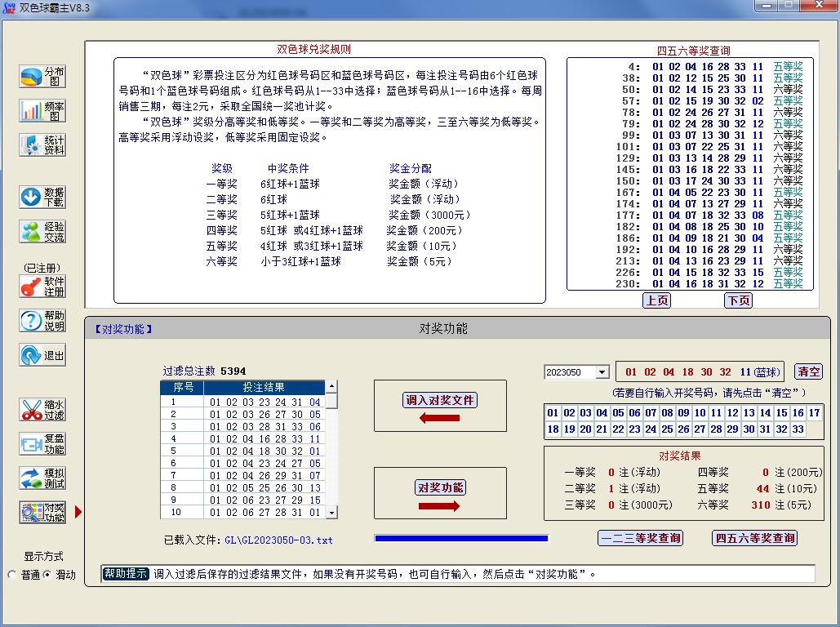Click the blue progress bar

(x=461, y=539)
